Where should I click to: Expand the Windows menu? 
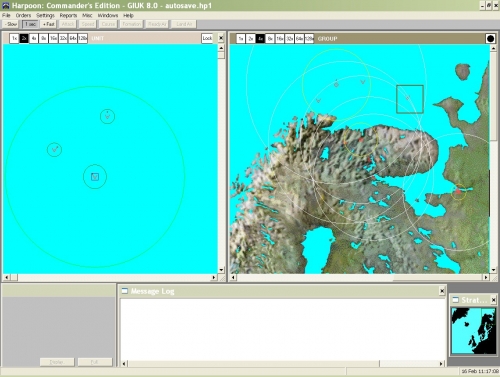coord(108,15)
